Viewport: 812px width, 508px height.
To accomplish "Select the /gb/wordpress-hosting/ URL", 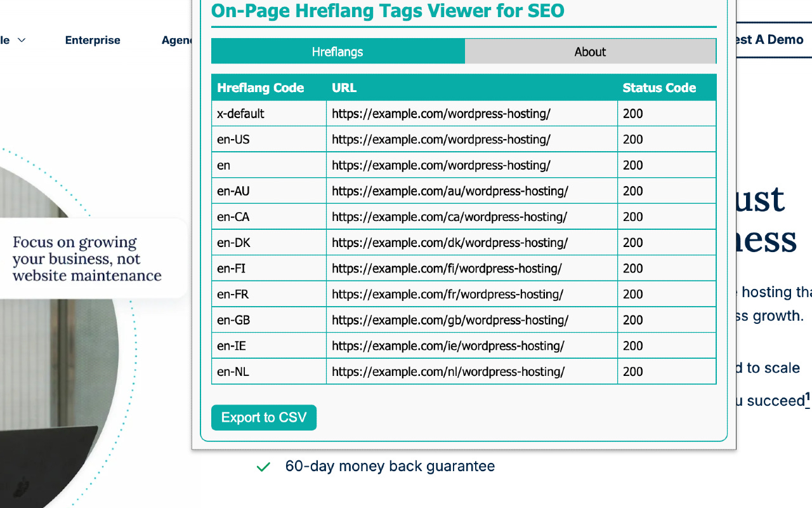I will [x=450, y=320].
